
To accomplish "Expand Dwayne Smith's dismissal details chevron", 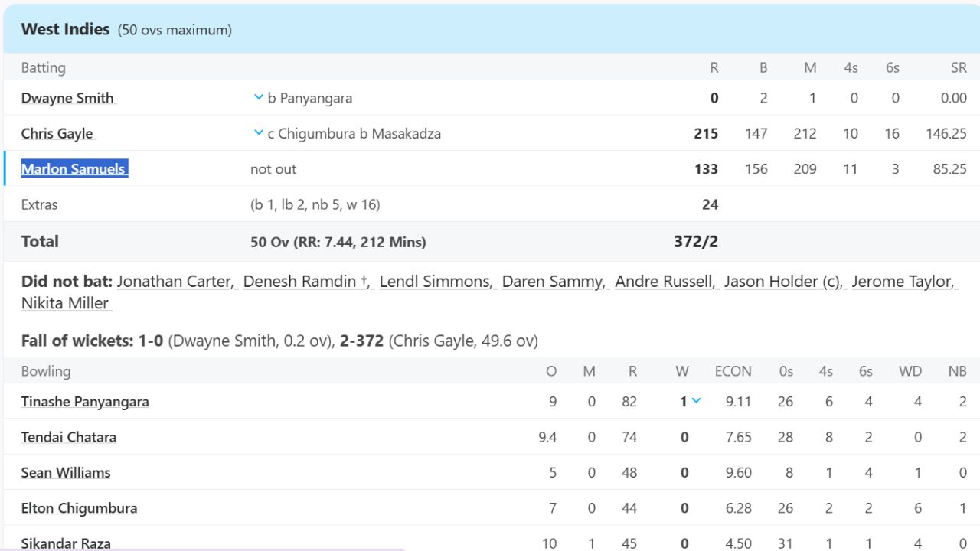I will pyautogui.click(x=258, y=96).
